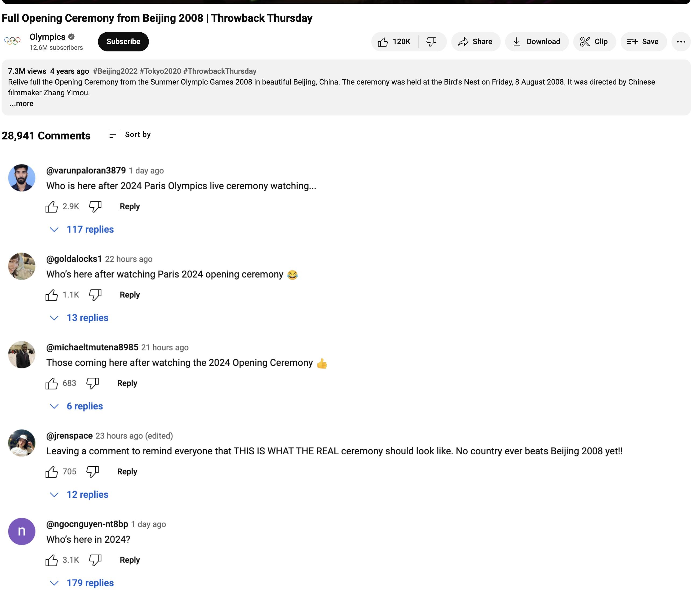Reply to the @varunpaloran3879 comment
700x593 pixels.
coord(130,206)
